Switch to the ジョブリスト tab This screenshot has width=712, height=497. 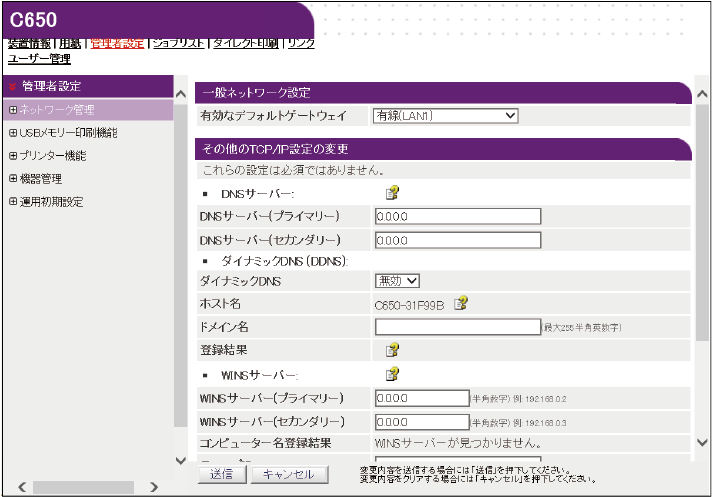(x=178, y=44)
